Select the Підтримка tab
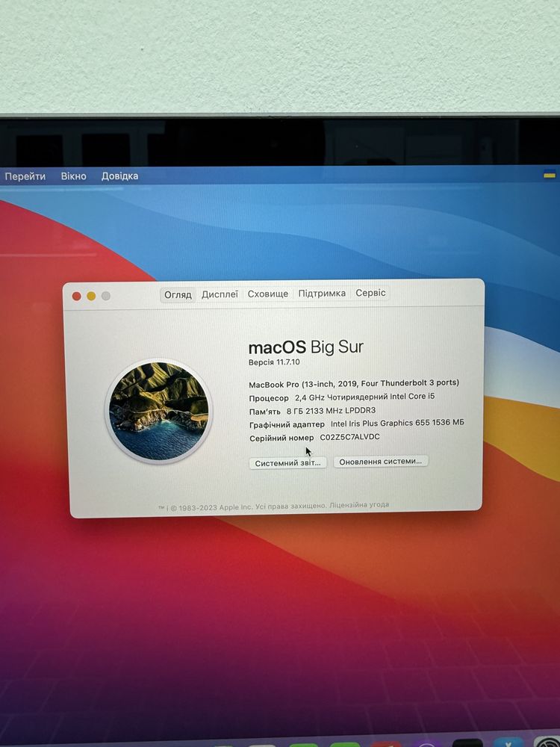Viewport: 560px width, 747px height. click(322, 294)
